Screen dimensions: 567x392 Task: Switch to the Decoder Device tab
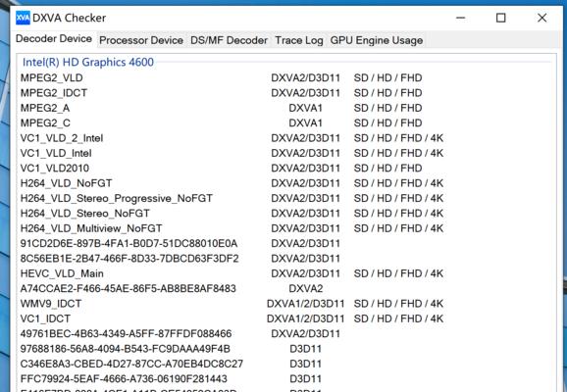(54, 39)
